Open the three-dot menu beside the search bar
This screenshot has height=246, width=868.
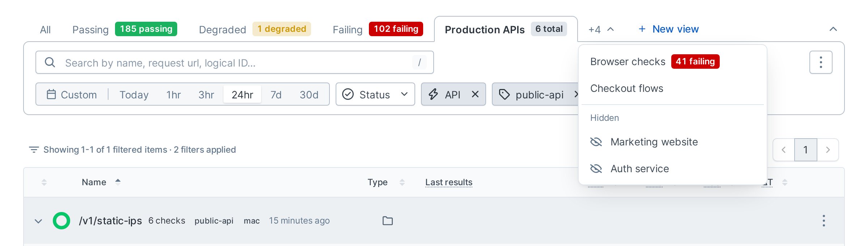click(821, 62)
